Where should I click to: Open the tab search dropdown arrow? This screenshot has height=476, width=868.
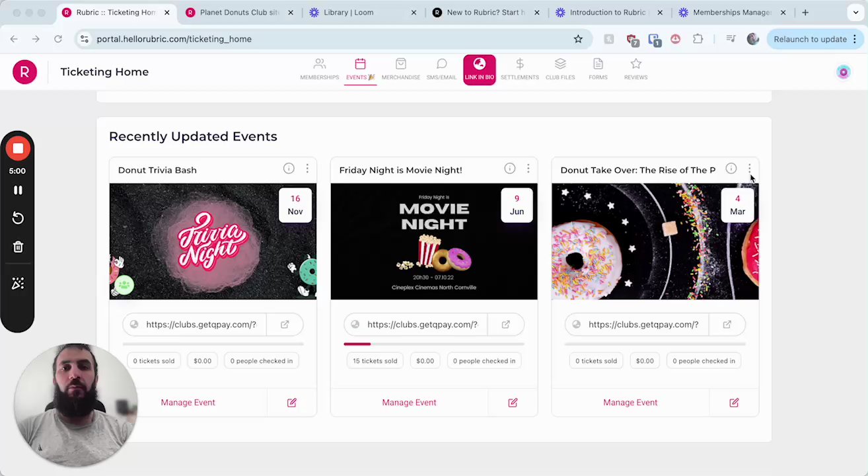point(855,13)
